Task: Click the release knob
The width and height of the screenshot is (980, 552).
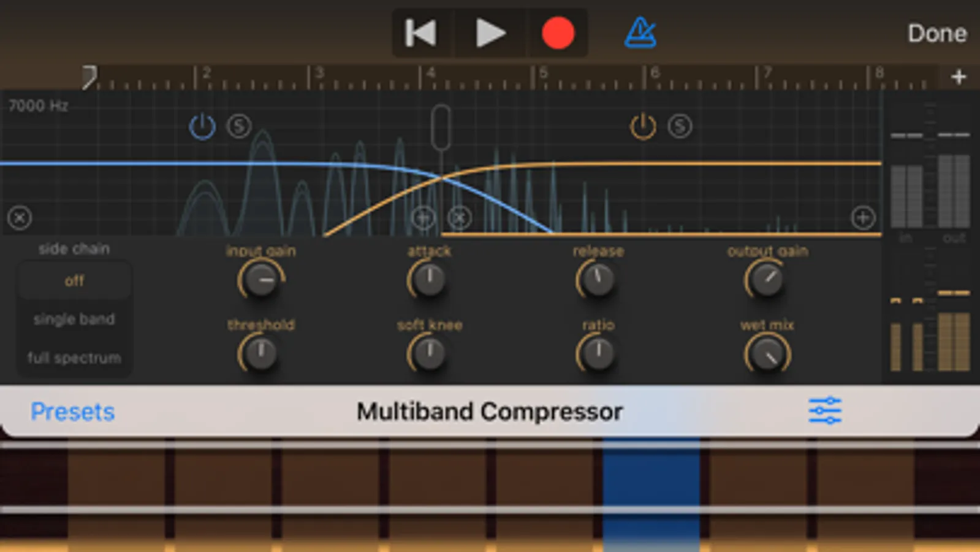Action: (x=598, y=280)
